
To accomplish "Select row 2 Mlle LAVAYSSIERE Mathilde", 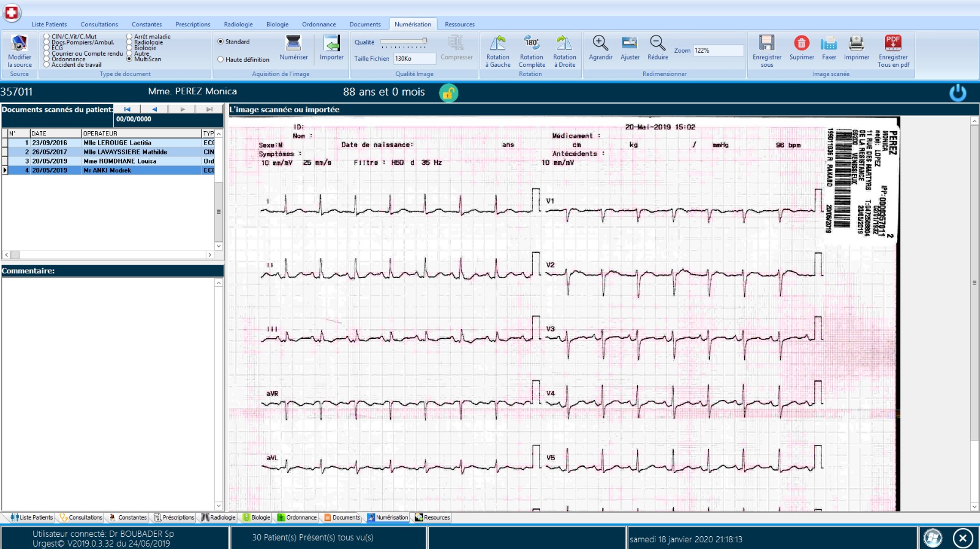I will (108, 152).
